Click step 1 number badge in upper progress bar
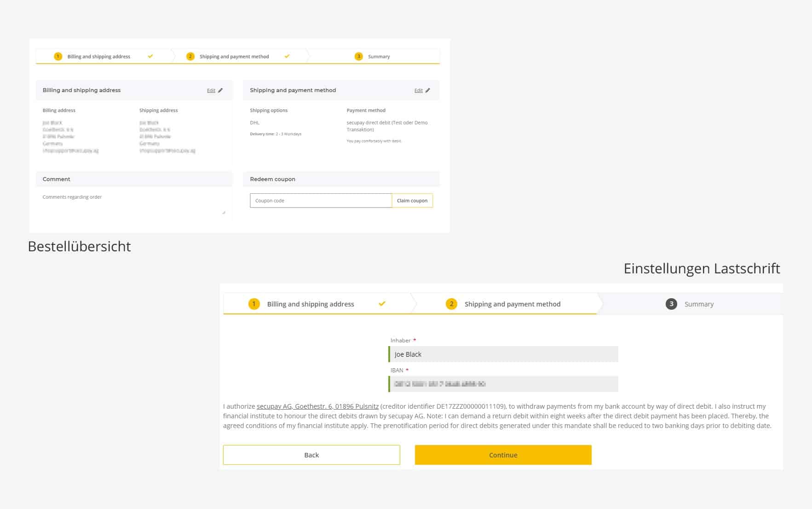 point(58,57)
